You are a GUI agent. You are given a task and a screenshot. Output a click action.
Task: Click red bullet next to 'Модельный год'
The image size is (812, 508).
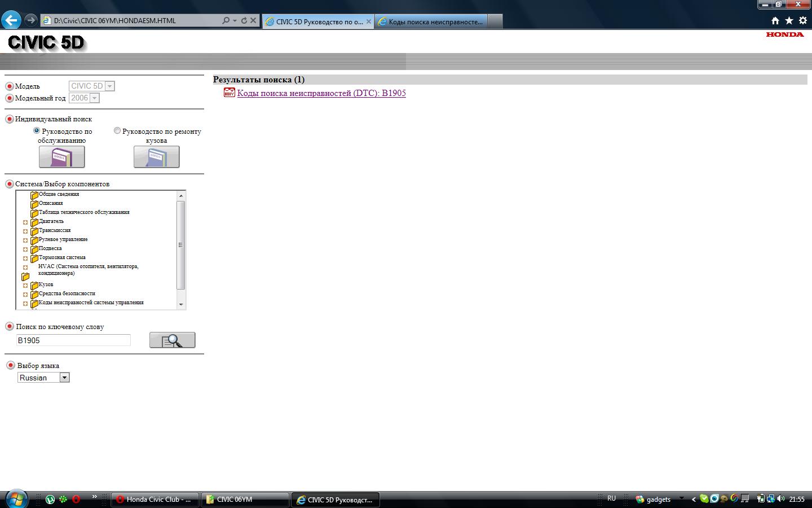tap(10, 98)
